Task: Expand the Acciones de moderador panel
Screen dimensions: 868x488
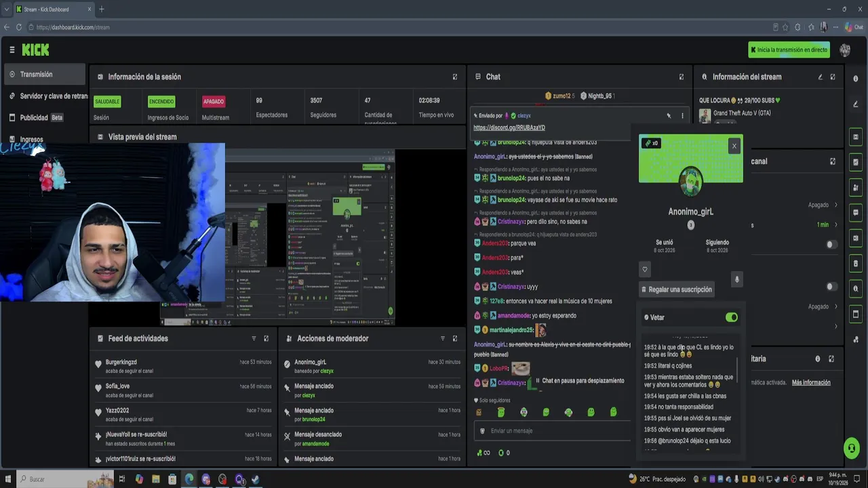Action: (x=455, y=339)
